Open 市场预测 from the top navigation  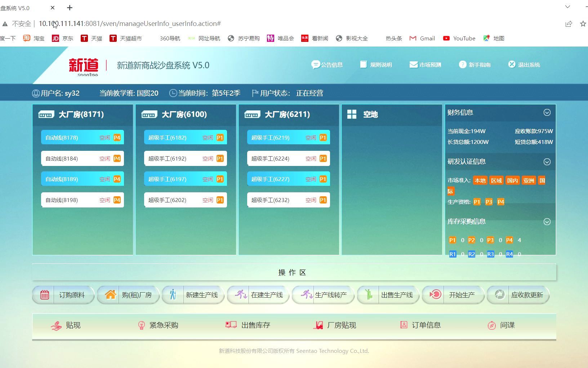click(425, 65)
